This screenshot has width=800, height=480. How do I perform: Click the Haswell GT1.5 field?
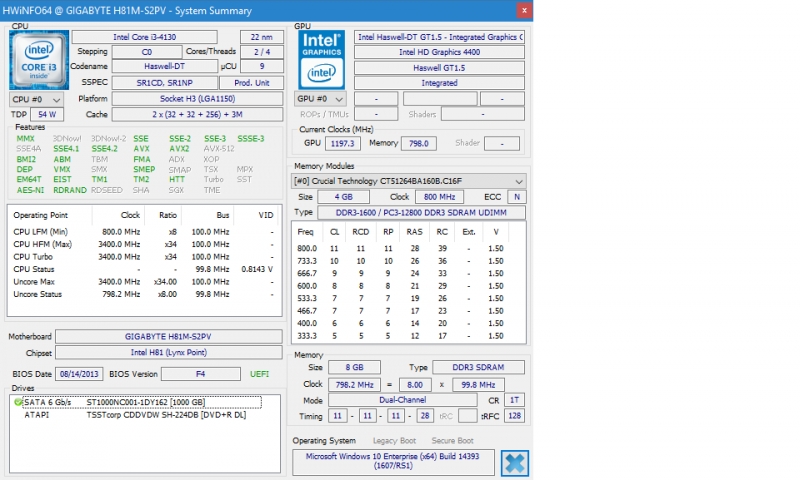(439, 68)
